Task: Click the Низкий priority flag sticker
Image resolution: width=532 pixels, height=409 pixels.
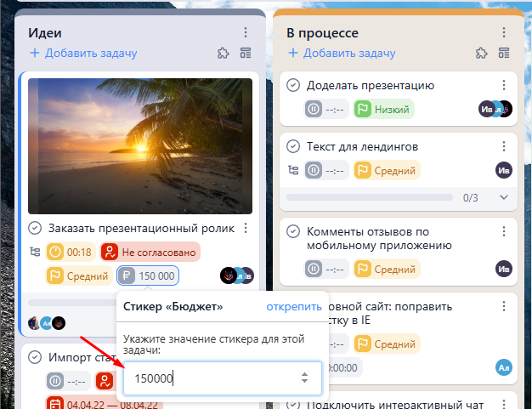Action: pyautogui.click(x=383, y=109)
